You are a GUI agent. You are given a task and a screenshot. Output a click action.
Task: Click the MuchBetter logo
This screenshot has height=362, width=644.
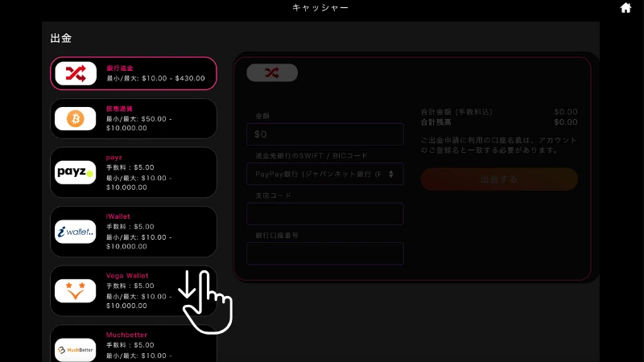point(75,350)
